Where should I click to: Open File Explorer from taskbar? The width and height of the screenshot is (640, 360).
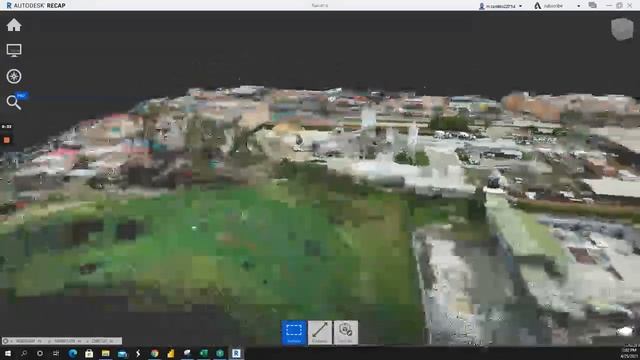pos(105,353)
